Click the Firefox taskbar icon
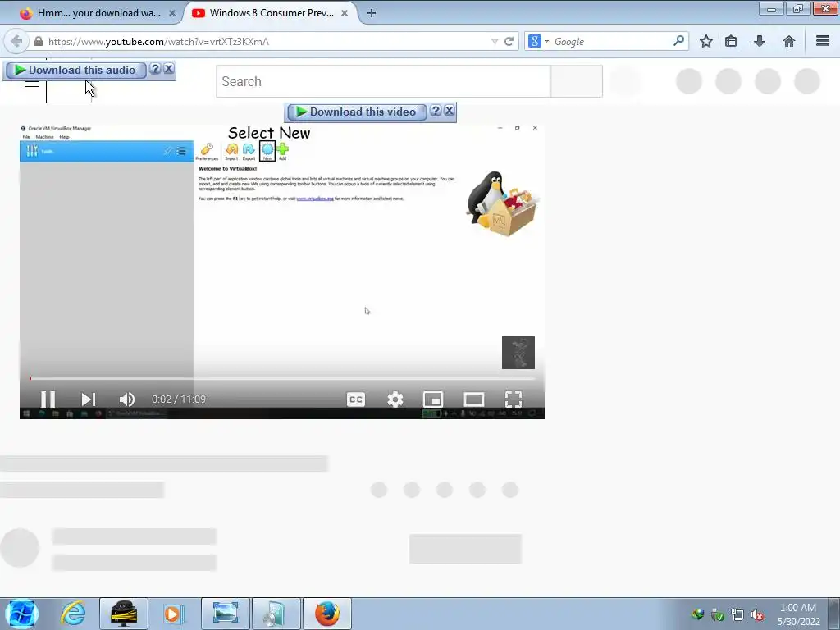 click(x=327, y=614)
